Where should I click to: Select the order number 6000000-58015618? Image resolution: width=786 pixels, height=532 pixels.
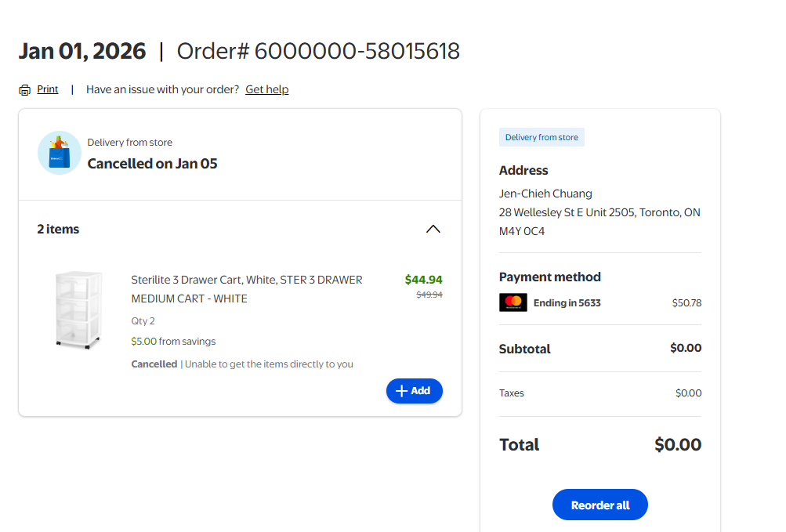pos(357,52)
